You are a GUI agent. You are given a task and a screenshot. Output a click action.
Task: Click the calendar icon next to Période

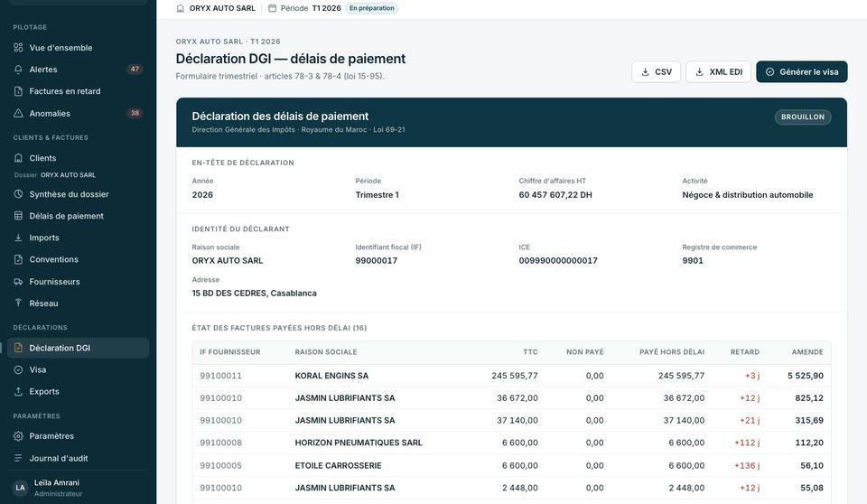point(272,8)
